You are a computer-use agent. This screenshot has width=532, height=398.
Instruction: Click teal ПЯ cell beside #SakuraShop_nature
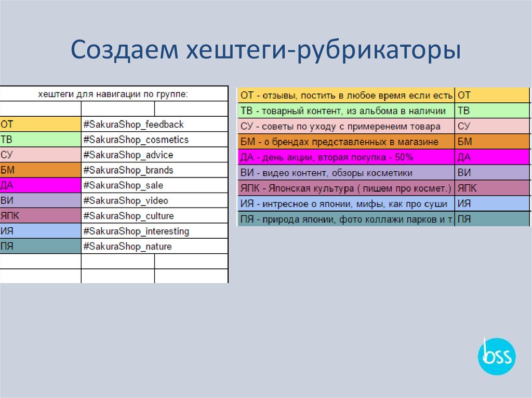(41, 246)
